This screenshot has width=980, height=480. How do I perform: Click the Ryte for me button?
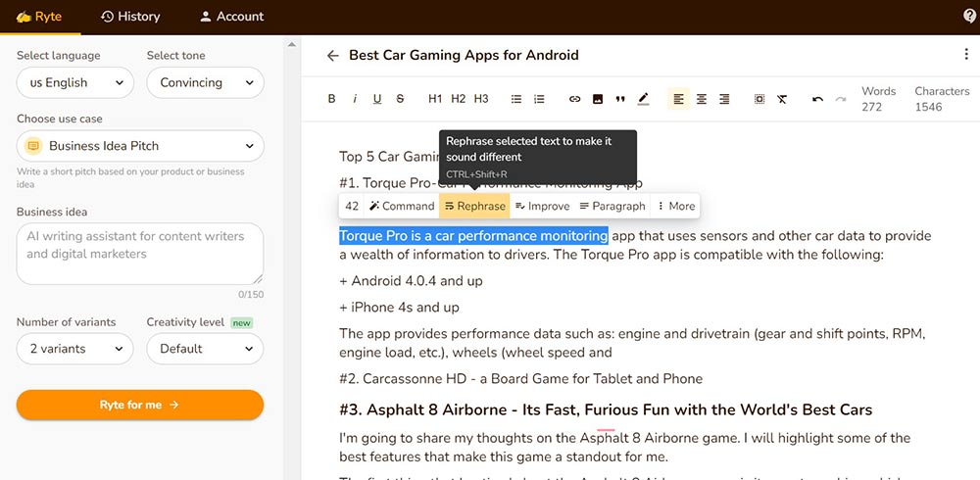140,405
